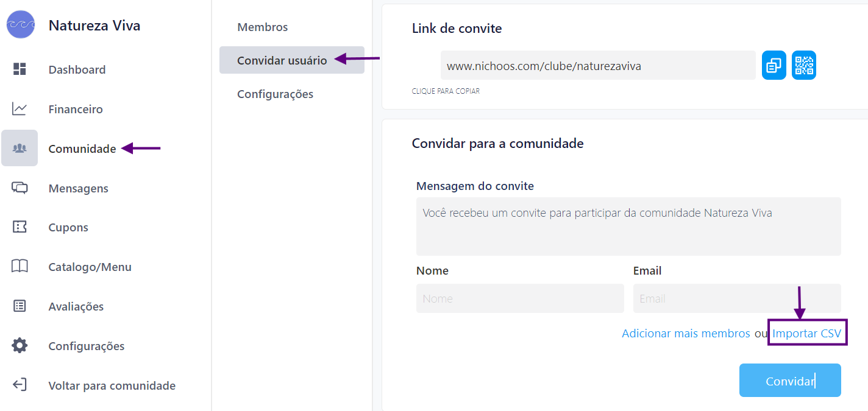Image resolution: width=868 pixels, height=411 pixels.
Task: Click Importar CSV link
Action: coord(806,333)
